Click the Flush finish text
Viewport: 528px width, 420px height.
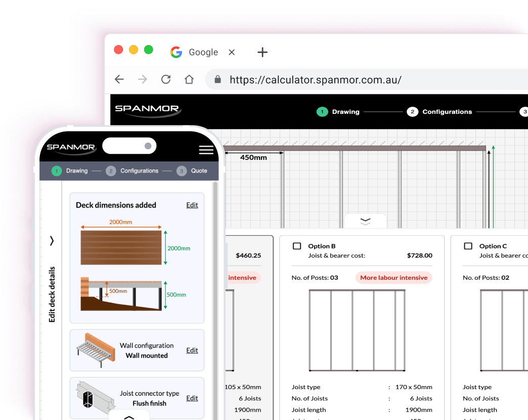click(150, 403)
